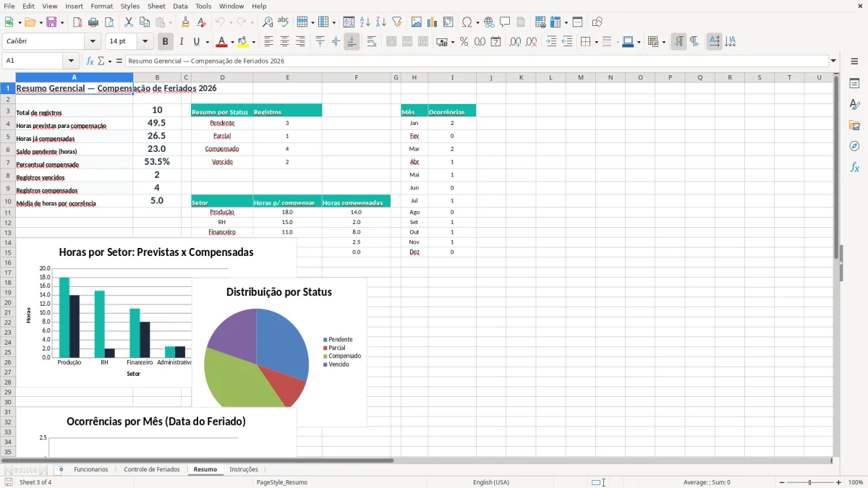Click the Save document icon
This screenshot has height=488, width=868.
51,22
